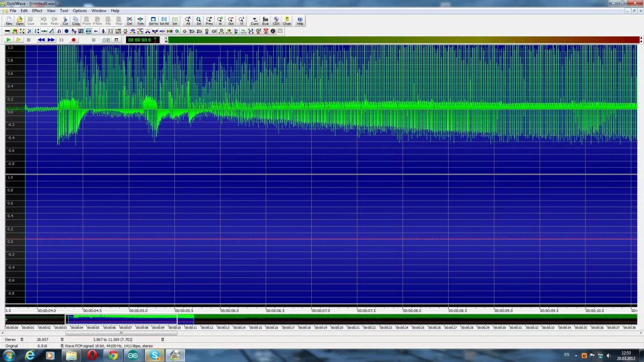This screenshot has width=644, height=362.
Task: Open the Cues tool icon
Action: pyautogui.click(x=254, y=20)
